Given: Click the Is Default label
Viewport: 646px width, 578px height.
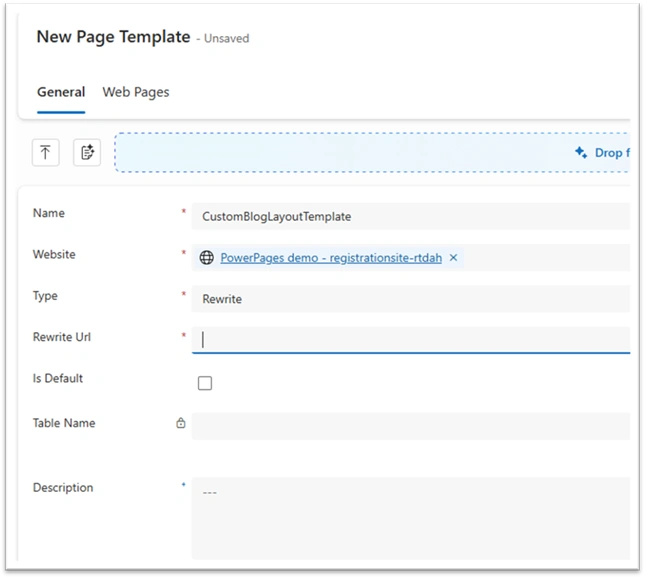Looking at the screenshot, I should coord(58,378).
